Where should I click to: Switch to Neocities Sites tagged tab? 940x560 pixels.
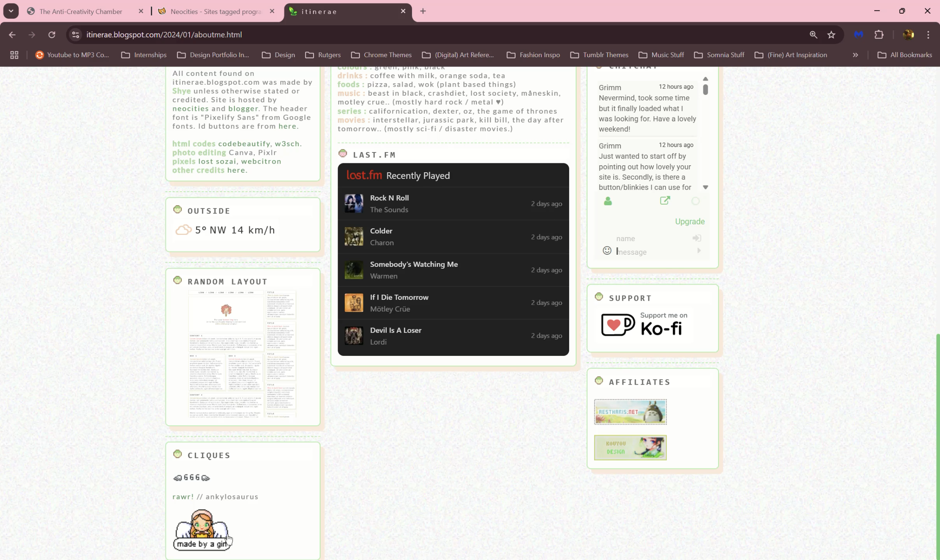click(x=216, y=11)
